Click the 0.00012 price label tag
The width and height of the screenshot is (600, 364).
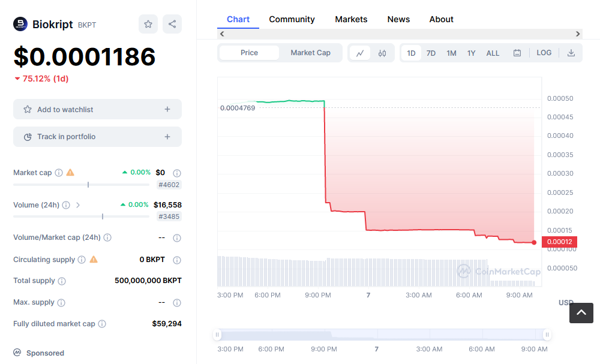(x=559, y=242)
